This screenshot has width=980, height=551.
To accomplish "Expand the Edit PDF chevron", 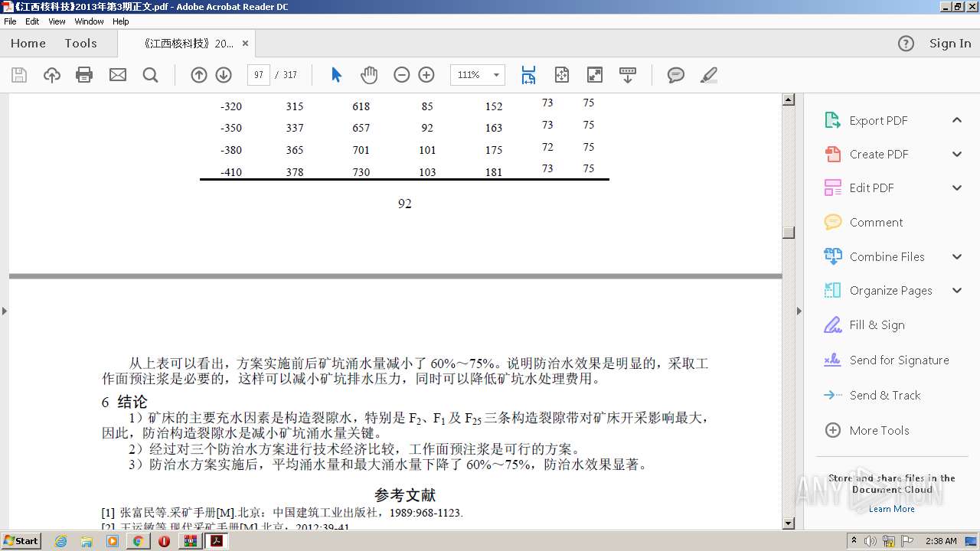I will tap(957, 187).
